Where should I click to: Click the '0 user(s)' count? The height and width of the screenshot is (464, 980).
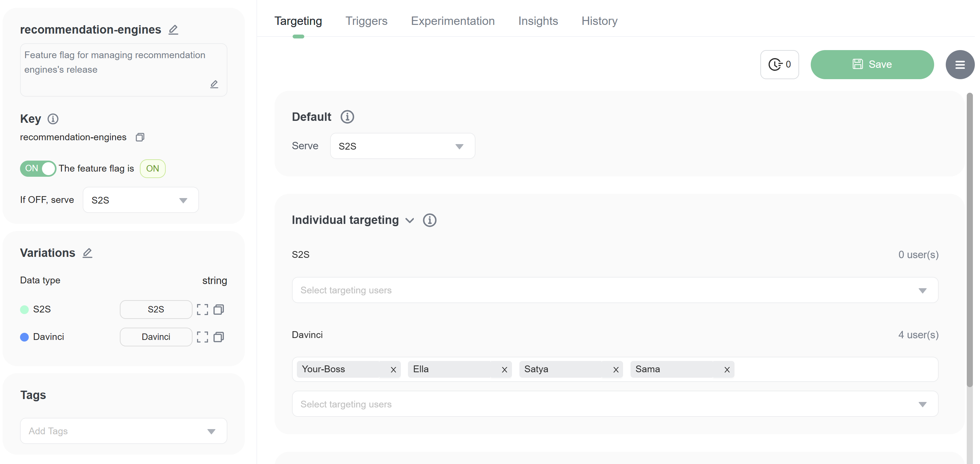918,255
